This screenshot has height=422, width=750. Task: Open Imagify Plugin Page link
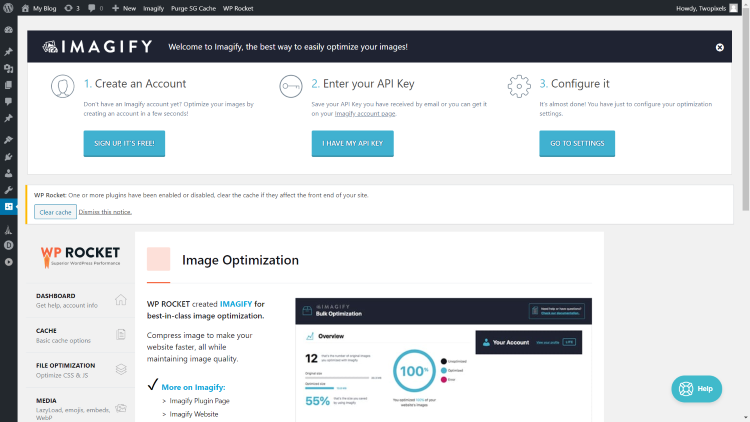(199, 401)
